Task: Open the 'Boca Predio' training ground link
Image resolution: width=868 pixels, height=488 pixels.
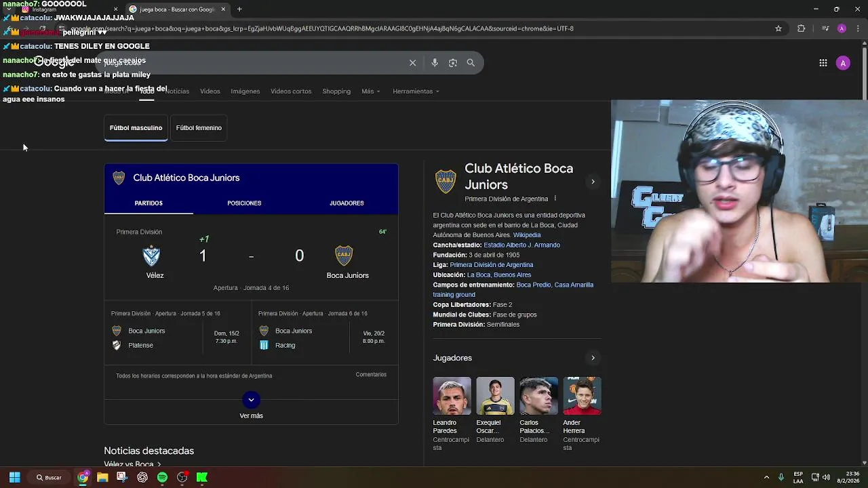Action: click(534, 285)
